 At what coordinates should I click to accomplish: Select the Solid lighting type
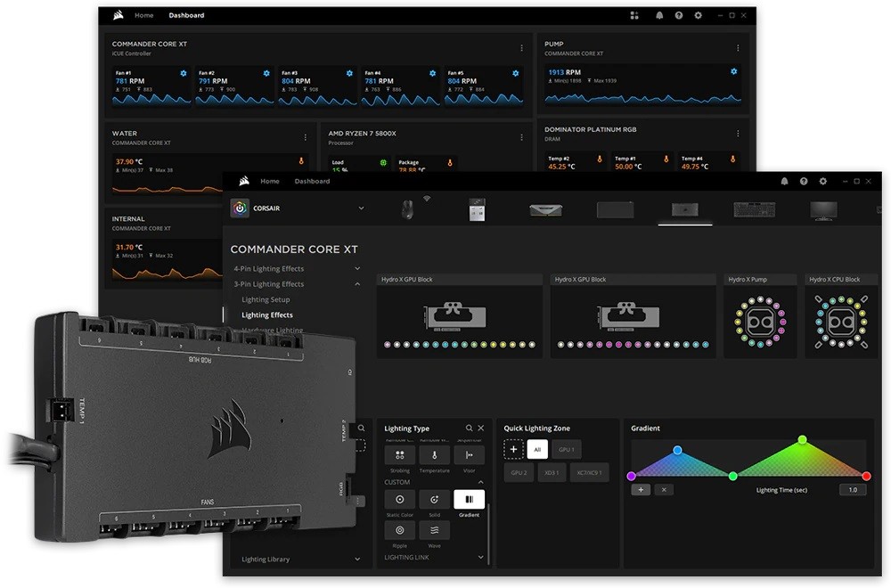[434, 500]
